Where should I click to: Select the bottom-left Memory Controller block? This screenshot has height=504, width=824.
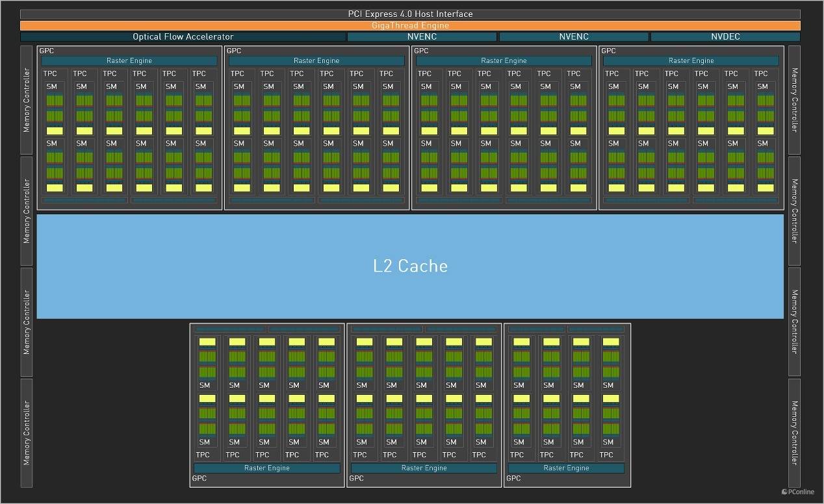(27, 433)
